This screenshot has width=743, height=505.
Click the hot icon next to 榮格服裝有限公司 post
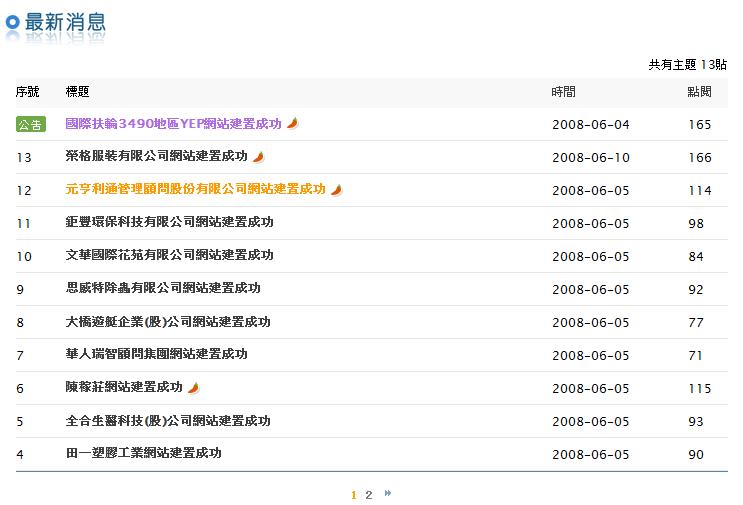(258, 157)
